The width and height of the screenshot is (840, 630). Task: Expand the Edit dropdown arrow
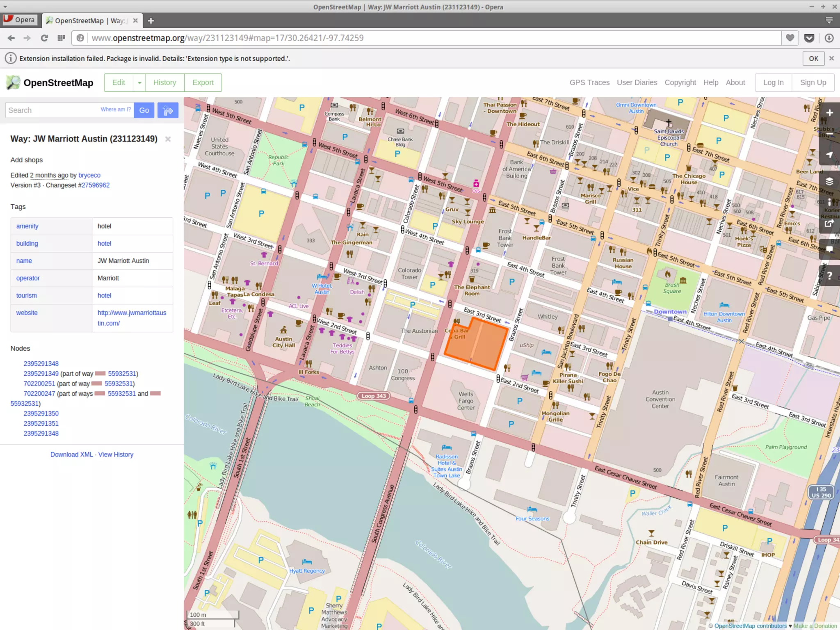(139, 83)
